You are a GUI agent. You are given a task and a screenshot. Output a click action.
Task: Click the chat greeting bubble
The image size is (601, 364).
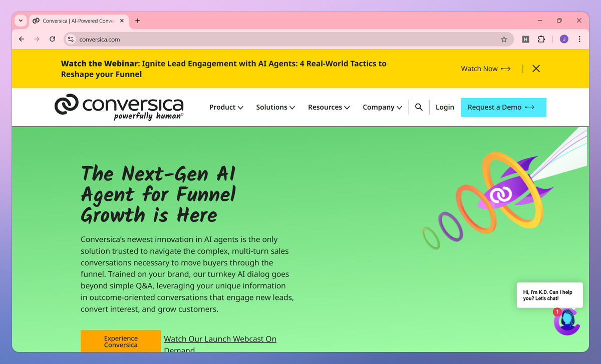[549, 295]
